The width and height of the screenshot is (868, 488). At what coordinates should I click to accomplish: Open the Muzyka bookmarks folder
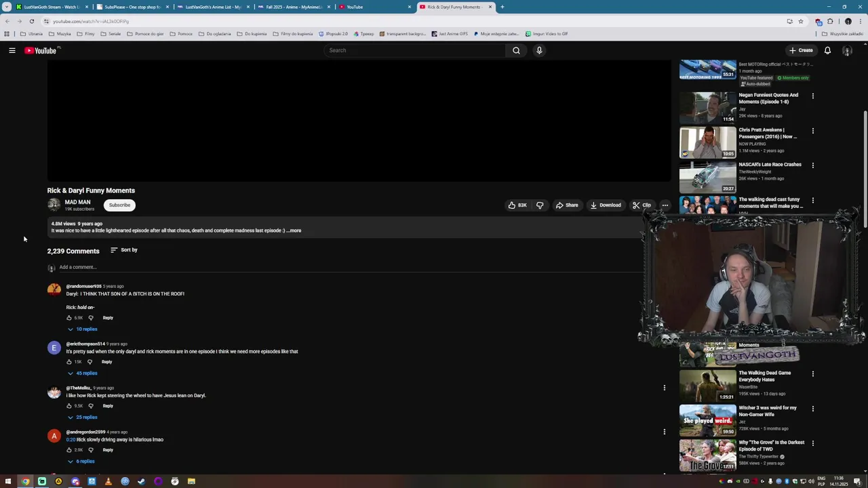coord(60,34)
